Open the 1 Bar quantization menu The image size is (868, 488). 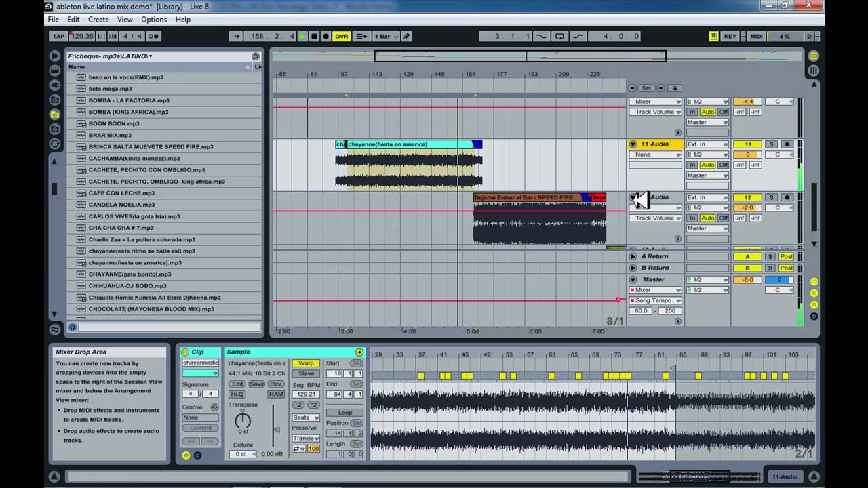(x=387, y=36)
